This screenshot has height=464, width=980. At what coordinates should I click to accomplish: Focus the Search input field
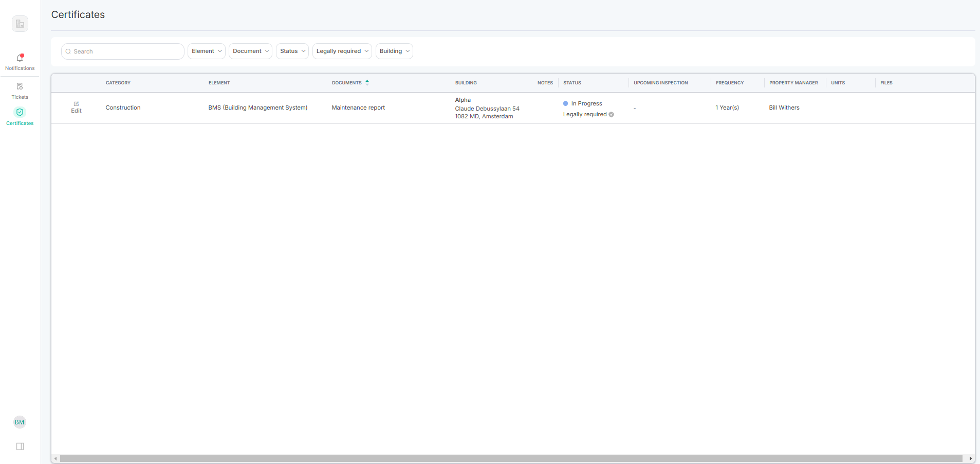[x=123, y=51]
